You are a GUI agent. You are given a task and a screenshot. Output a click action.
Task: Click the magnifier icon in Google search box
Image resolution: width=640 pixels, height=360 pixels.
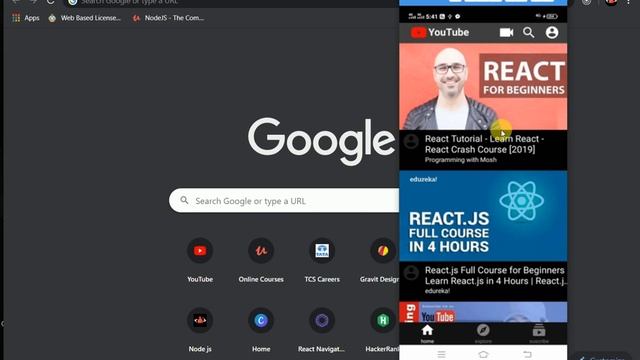click(x=184, y=200)
